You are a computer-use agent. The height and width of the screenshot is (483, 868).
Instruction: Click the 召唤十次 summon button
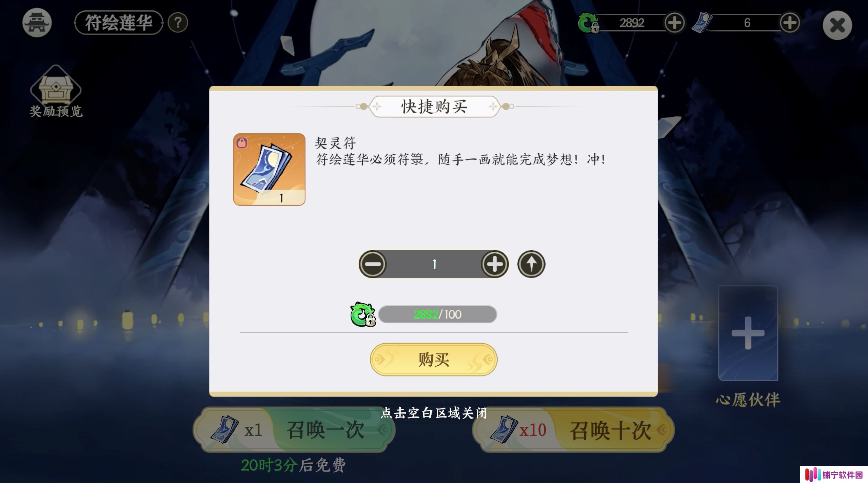pyautogui.click(x=573, y=430)
